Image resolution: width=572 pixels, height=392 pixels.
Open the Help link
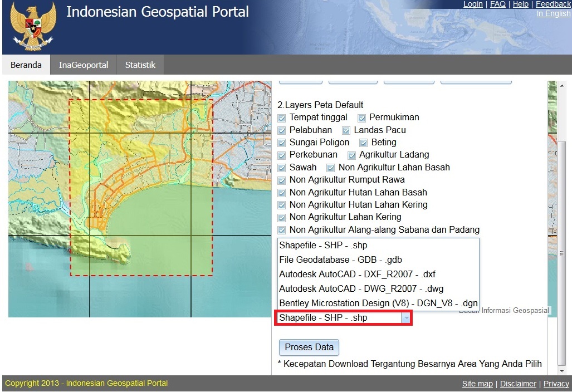click(x=521, y=4)
